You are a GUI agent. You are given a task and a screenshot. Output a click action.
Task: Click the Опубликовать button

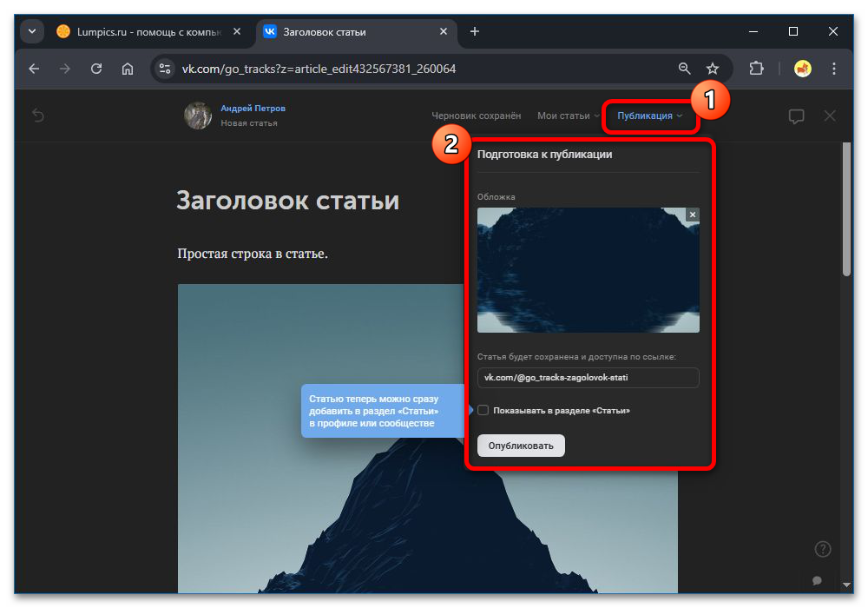click(521, 446)
